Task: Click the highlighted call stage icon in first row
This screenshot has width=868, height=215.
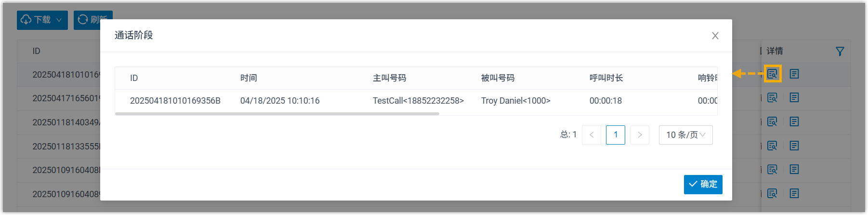Action: click(772, 74)
